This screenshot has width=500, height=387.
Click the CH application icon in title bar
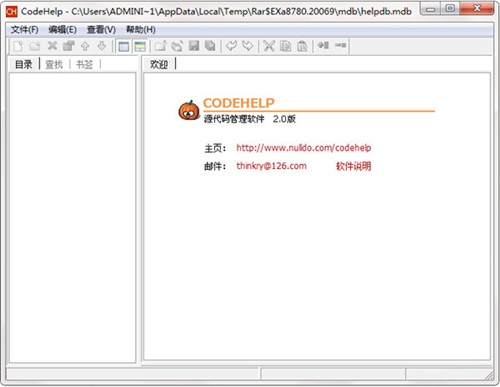(11, 12)
